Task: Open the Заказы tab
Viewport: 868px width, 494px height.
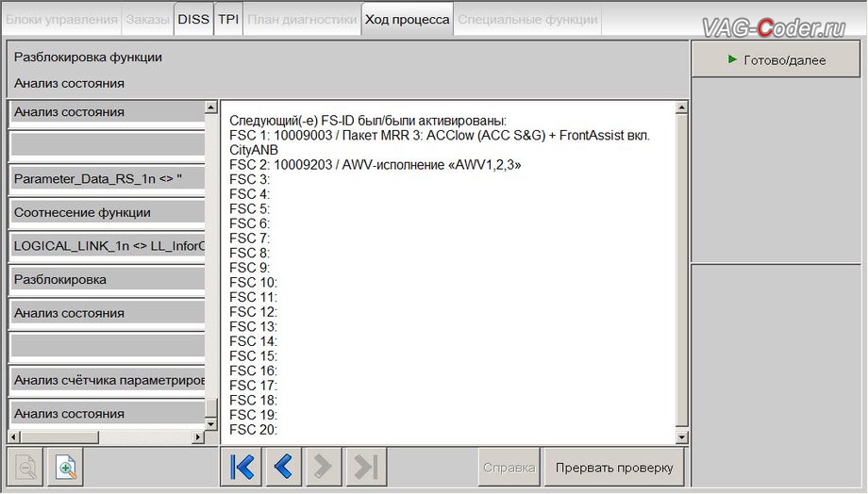Action: 147,20
